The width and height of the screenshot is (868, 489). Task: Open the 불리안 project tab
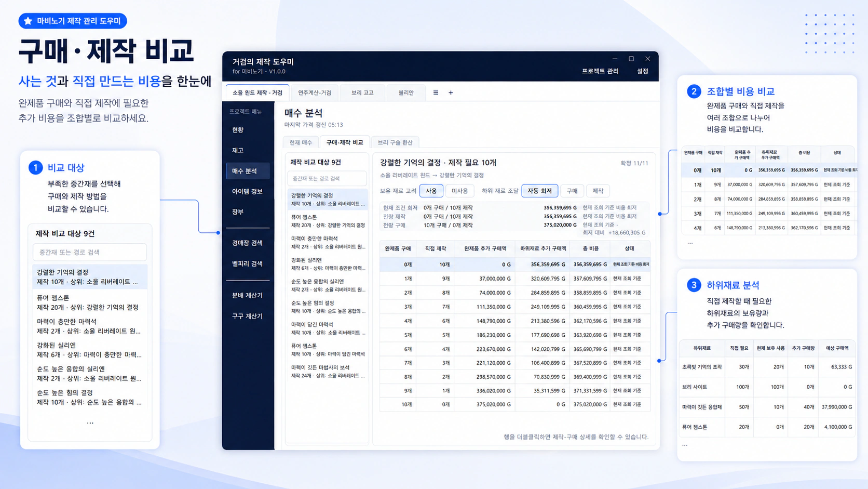point(406,92)
